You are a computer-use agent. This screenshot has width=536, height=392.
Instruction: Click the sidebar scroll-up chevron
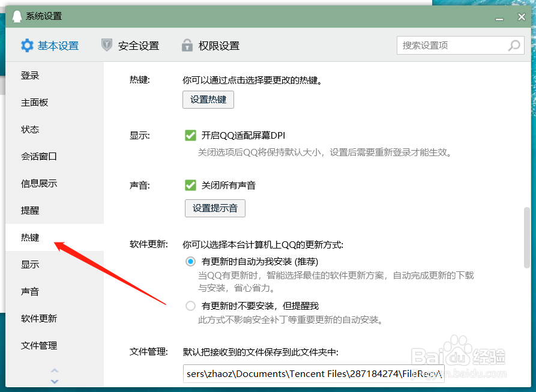tap(55, 370)
